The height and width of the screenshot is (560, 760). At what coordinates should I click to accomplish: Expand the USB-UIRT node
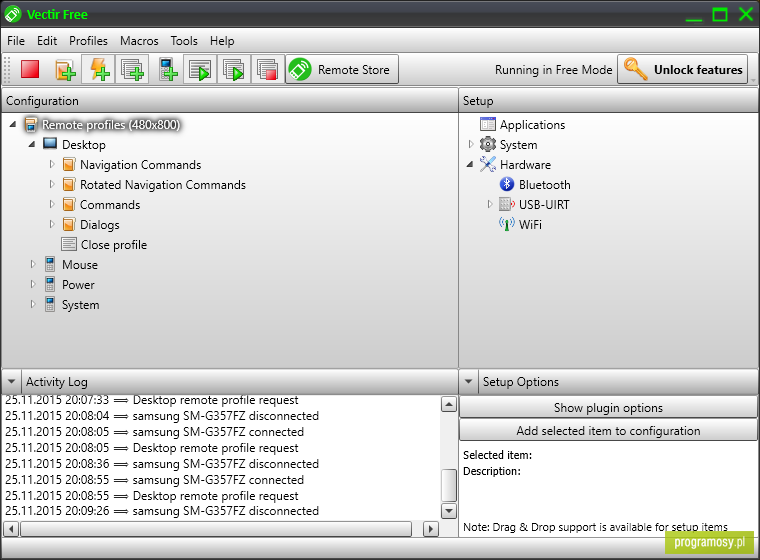pyautogui.click(x=490, y=204)
